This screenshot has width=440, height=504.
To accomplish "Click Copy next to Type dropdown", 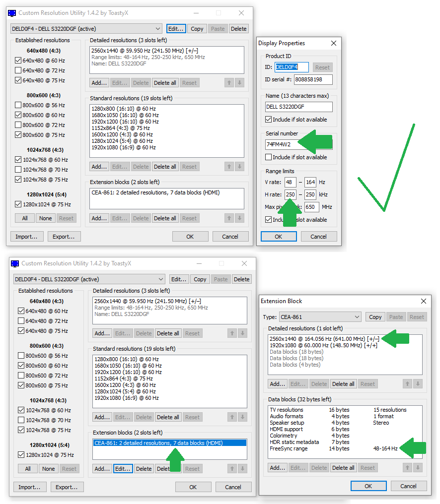I will (x=375, y=317).
